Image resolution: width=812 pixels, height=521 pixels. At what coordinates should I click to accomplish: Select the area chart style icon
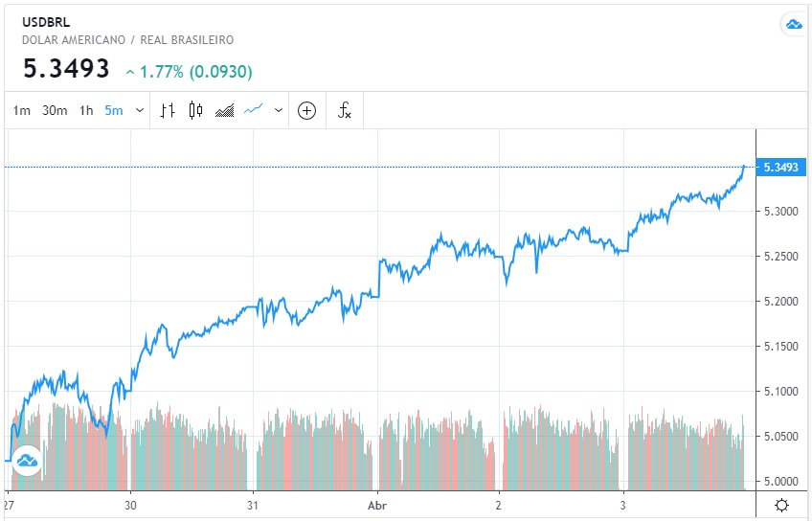click(225, 110)
